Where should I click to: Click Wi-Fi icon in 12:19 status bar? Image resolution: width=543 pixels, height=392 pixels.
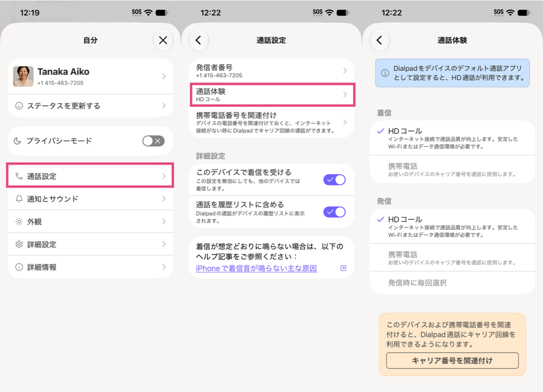pyautogui.click(x=148, y=13)
